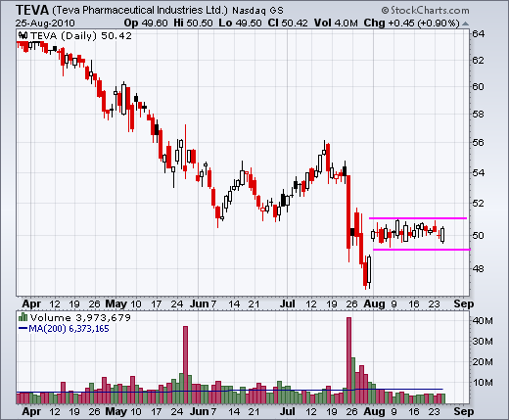Click the upper magenta resistance line
Image resolution: width=509 pixels, height=420 pixels.
418,218
